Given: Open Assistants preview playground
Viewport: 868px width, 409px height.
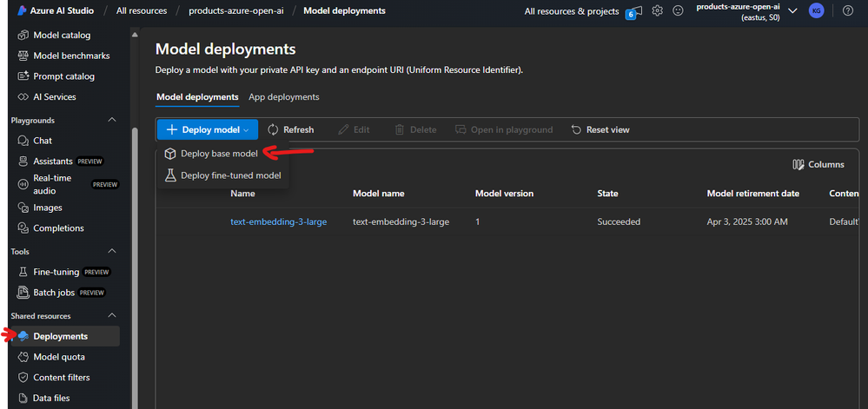Looking at the screenshot, I should click(x=61, y=161).
